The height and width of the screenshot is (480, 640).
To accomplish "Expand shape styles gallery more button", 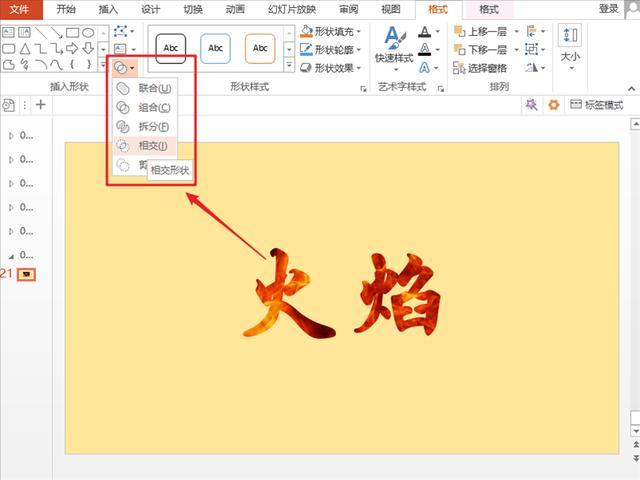I will click(x=289, y=64).
